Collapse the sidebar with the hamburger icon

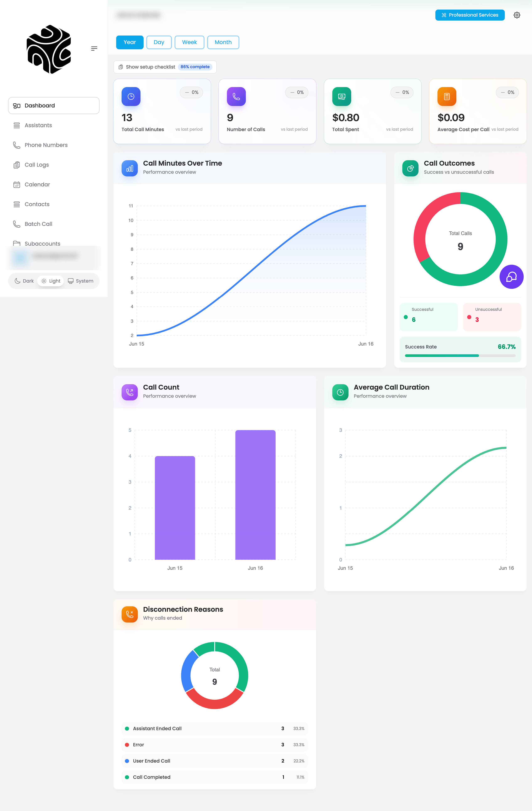tap(94, 48)
